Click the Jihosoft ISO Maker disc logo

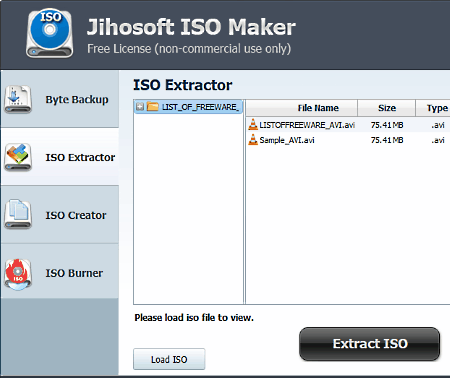tap(50, 33)
